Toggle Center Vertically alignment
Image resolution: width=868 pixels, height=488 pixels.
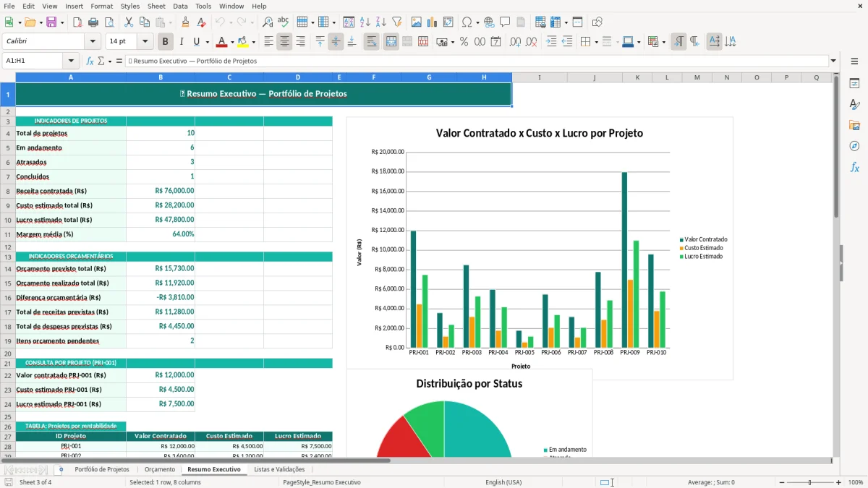click(x=336, y=42)
